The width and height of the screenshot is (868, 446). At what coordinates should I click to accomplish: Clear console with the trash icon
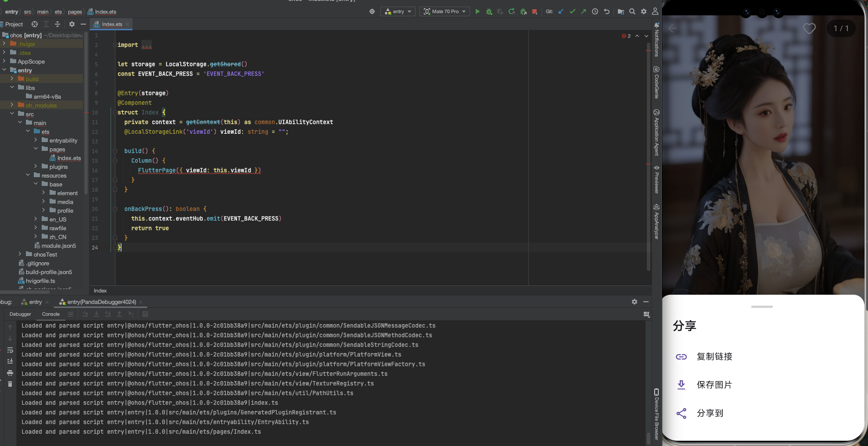10,384
